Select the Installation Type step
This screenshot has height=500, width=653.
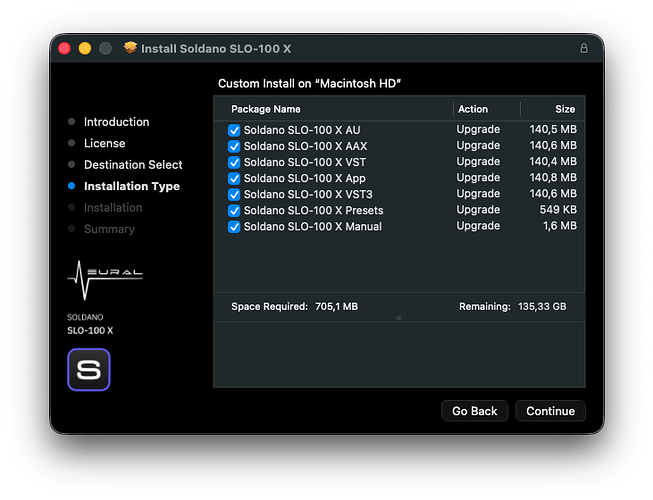click(132, 186)
